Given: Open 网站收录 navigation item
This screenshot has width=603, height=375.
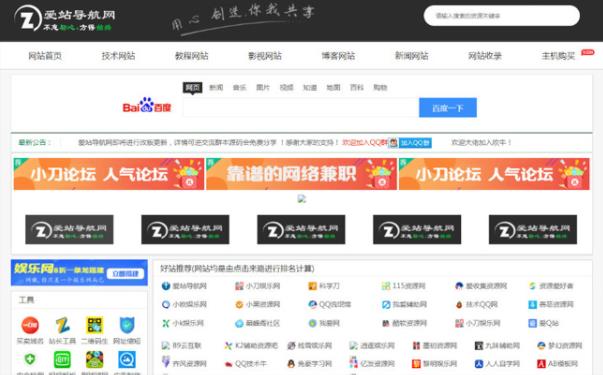Looking at the screenshot, I should click(x=485, y=56).
